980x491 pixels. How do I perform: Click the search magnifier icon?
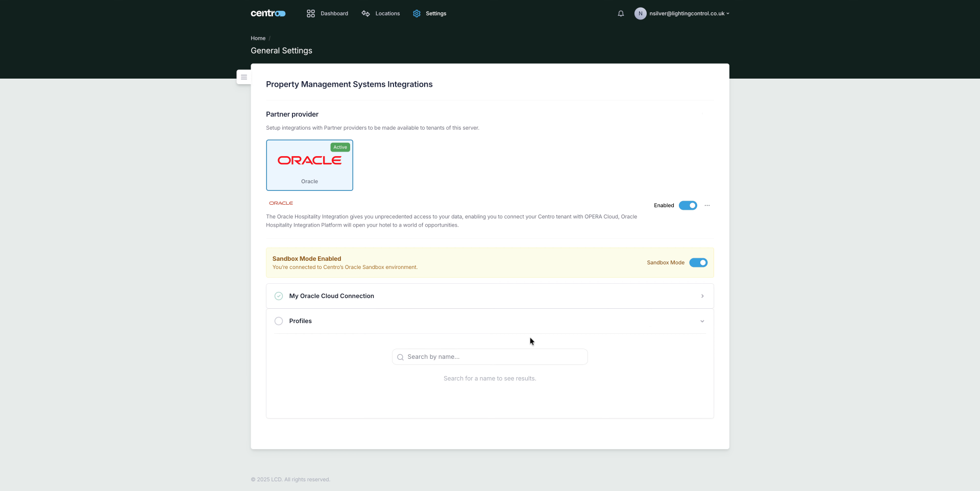tap(401, 357)
